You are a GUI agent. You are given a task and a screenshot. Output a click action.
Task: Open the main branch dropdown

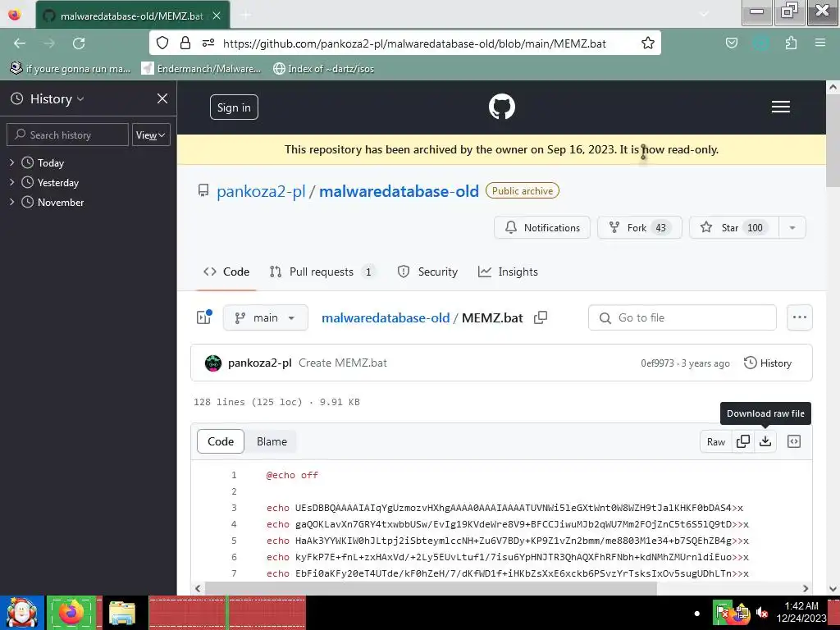[265, 317]
